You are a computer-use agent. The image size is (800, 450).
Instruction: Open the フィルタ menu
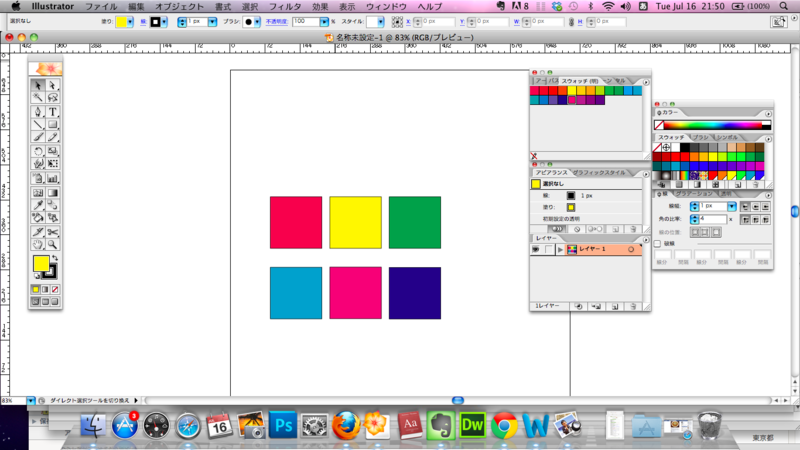[285, 7]
